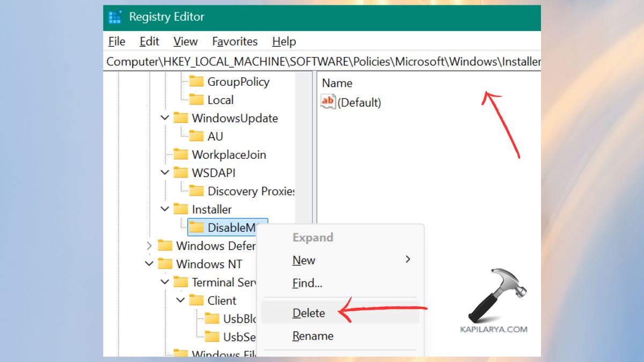Click the Name column header
Screen dimensions: 644x362
[338, 83]
